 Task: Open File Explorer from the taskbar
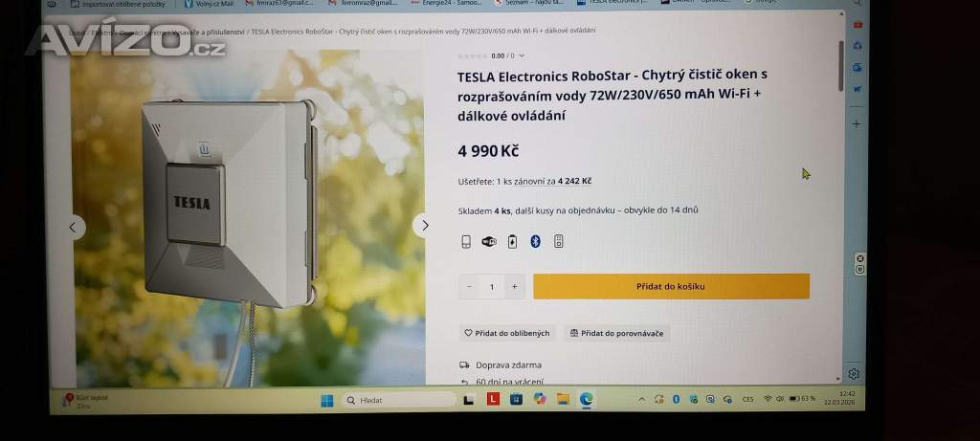563,399
